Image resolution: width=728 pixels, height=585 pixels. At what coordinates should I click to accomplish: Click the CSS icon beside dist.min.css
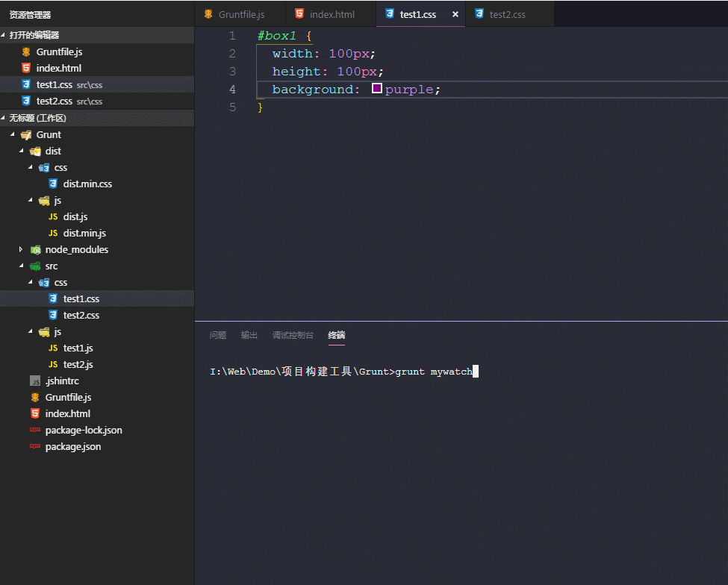[53, 184]
